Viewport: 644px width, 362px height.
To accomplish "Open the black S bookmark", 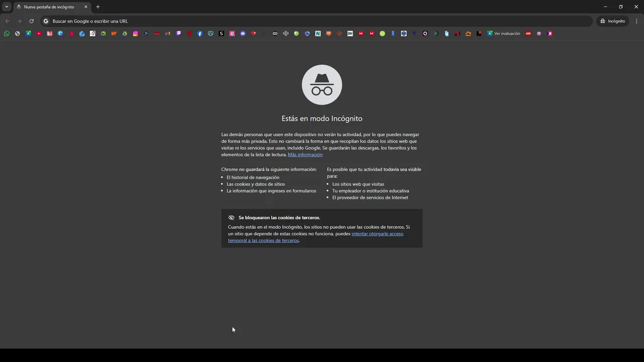I will pos(221,34).
